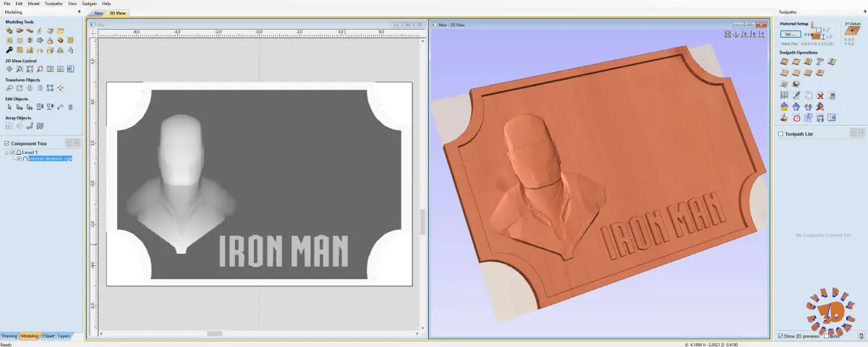Delete toolpath using the red X icon

[x=820, y=95]
